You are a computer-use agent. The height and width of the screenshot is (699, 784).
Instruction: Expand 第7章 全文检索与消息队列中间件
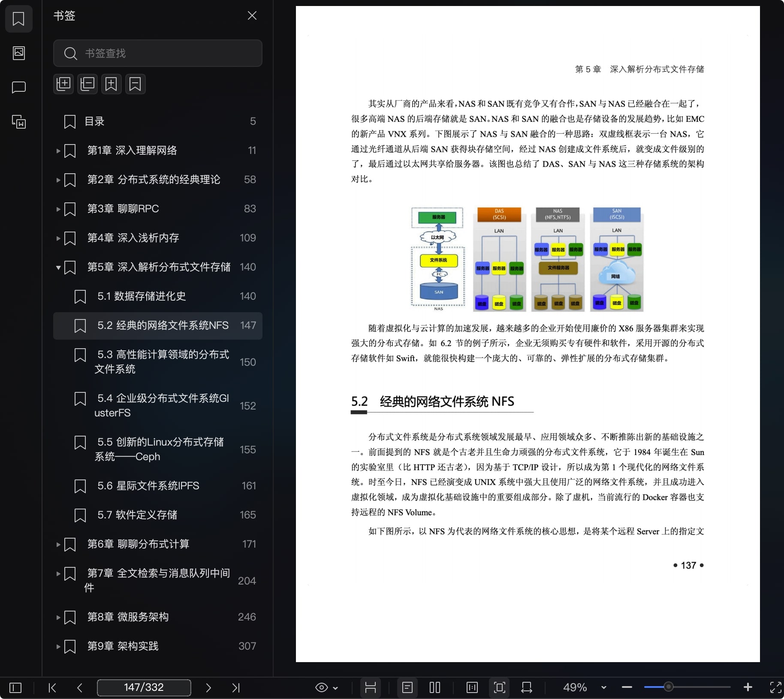click(x=58, y=573)
